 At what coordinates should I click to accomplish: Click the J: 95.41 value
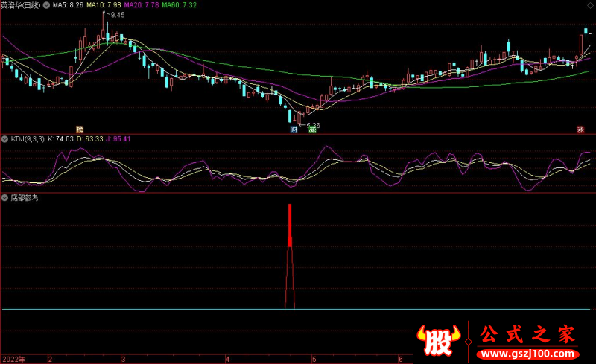click(x=118, y=139)
